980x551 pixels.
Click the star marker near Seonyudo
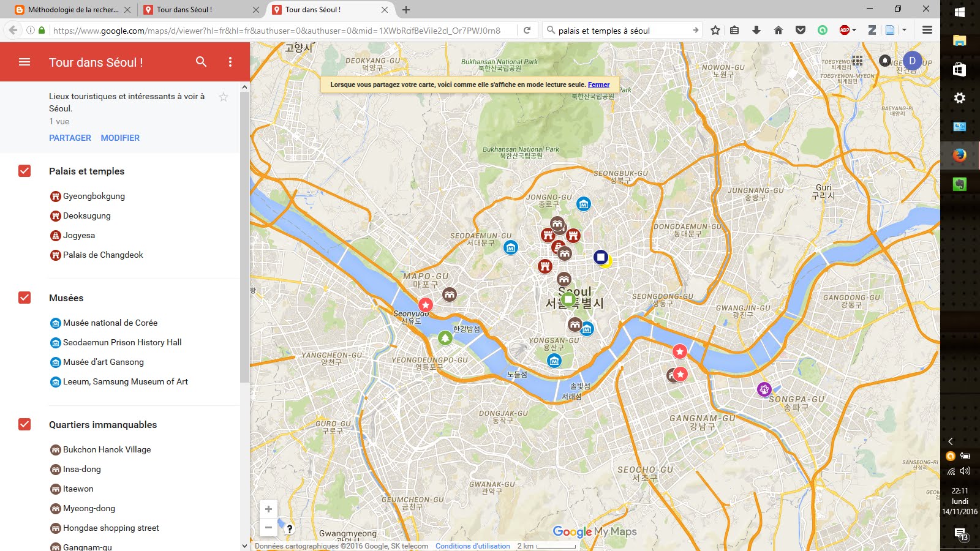click(426, 304)
